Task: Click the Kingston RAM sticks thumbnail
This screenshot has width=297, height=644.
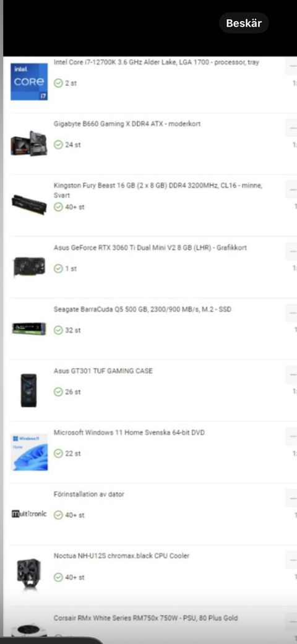Action: (x=29, y=204)
